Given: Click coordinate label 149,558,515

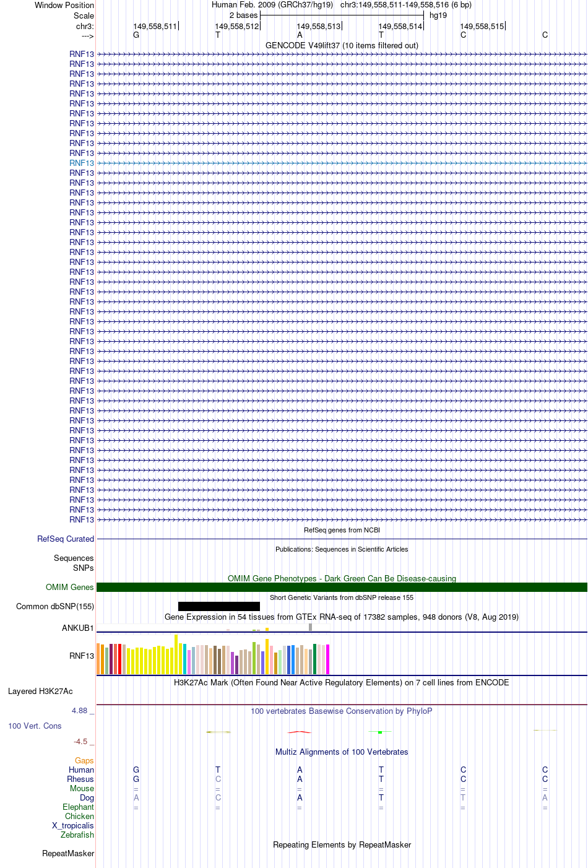Looking at the screenshot, I should (x=482, y=27).
